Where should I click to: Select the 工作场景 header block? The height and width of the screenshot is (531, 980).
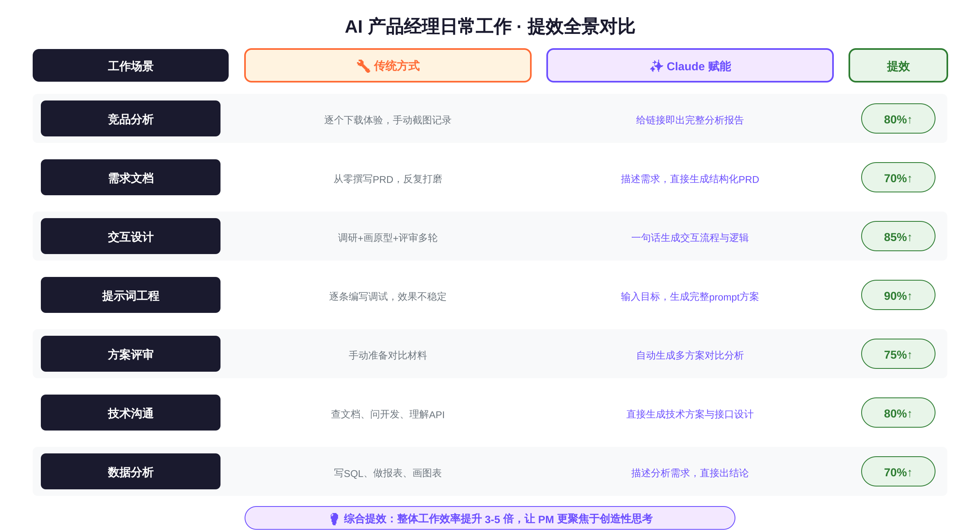[131, 65]
